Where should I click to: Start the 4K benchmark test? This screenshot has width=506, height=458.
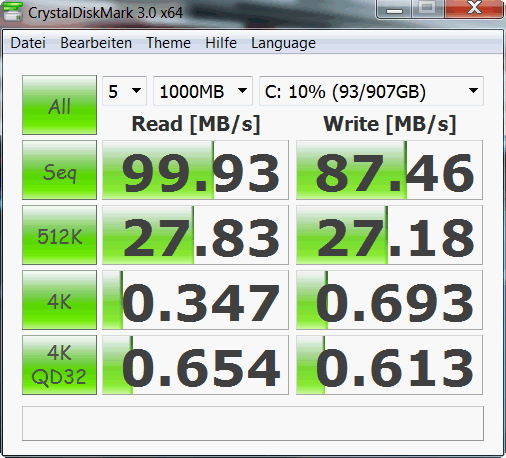pyautogui.click(x=59, y=300)
